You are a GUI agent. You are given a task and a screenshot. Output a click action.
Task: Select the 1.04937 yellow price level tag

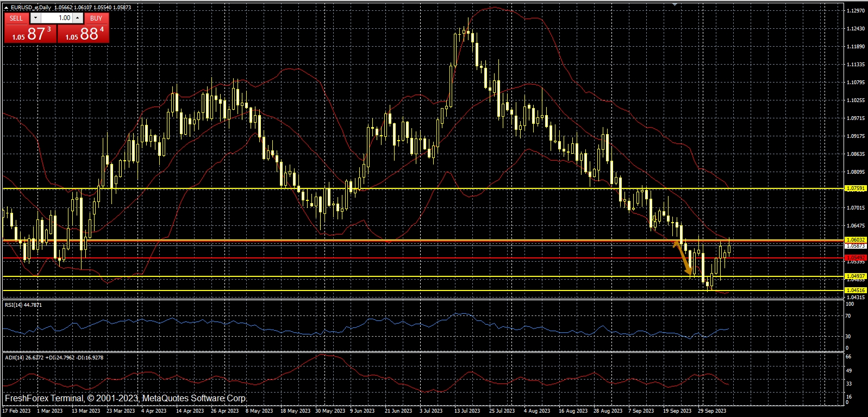coord(856,276)
